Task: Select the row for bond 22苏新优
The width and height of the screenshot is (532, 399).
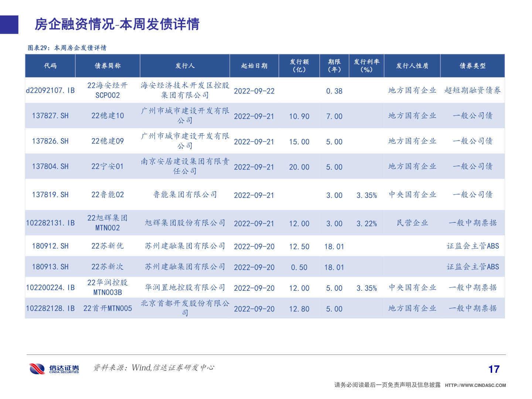Action: click(259, 246)
